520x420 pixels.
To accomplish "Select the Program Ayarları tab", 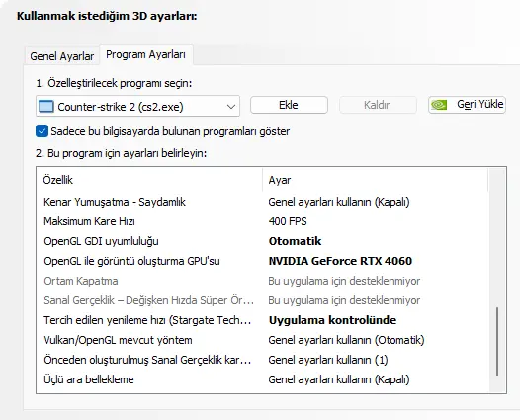I will (x=146, y=54).
